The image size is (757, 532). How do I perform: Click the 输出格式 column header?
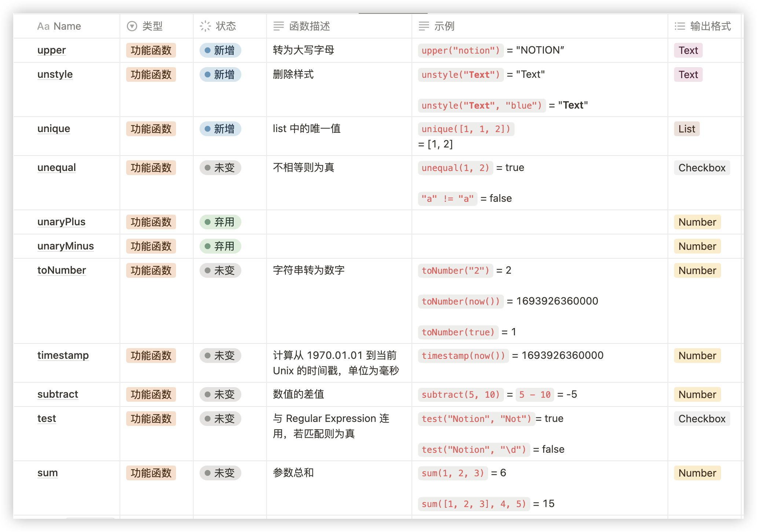tap(710, 26)
